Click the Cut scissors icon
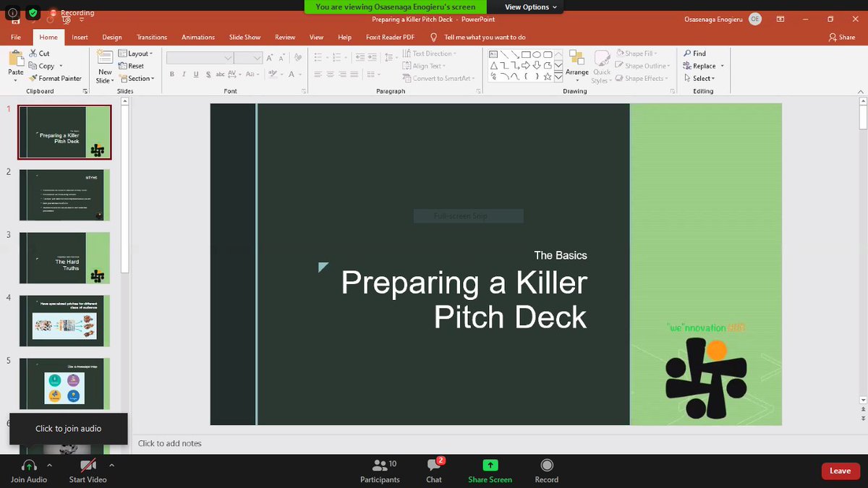This screenshot has height=488, width=868. (33, 53)
